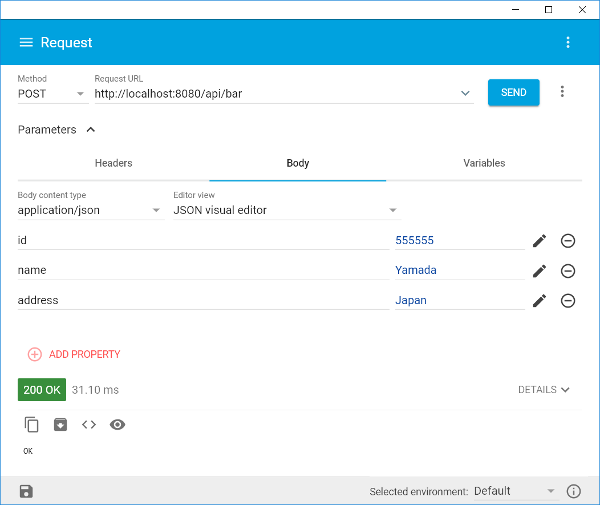
Task: Send the request with the SEND button
Action: pyautogui.click(x=514, y=92)
